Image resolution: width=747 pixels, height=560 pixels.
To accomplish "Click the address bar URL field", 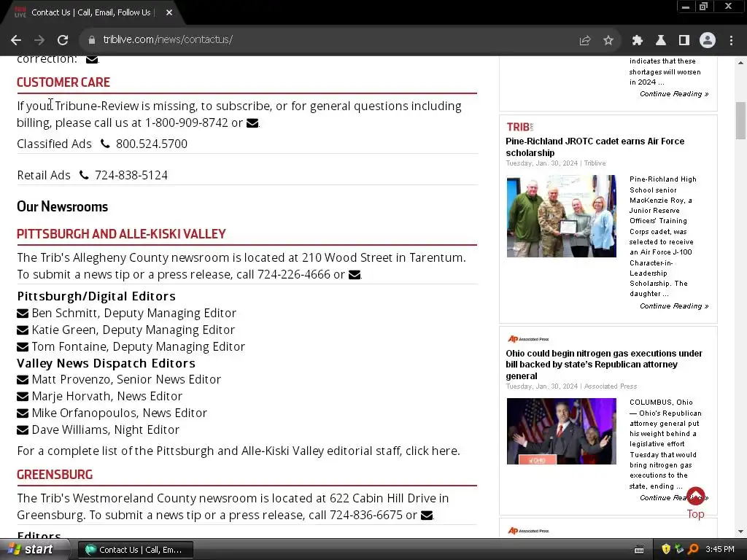I will pyautogui.click(x=333, y=40).
